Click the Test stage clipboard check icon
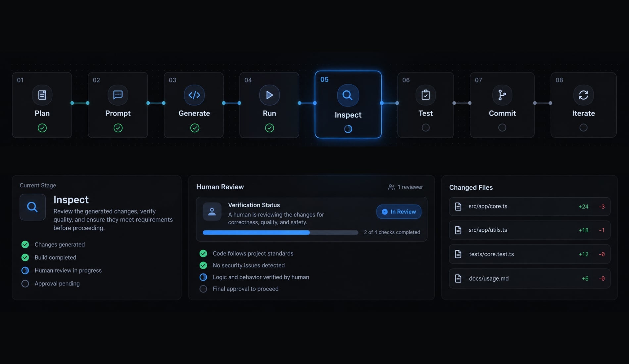The height and width of the screenshot is (364, 629). [x=426, y=95]
